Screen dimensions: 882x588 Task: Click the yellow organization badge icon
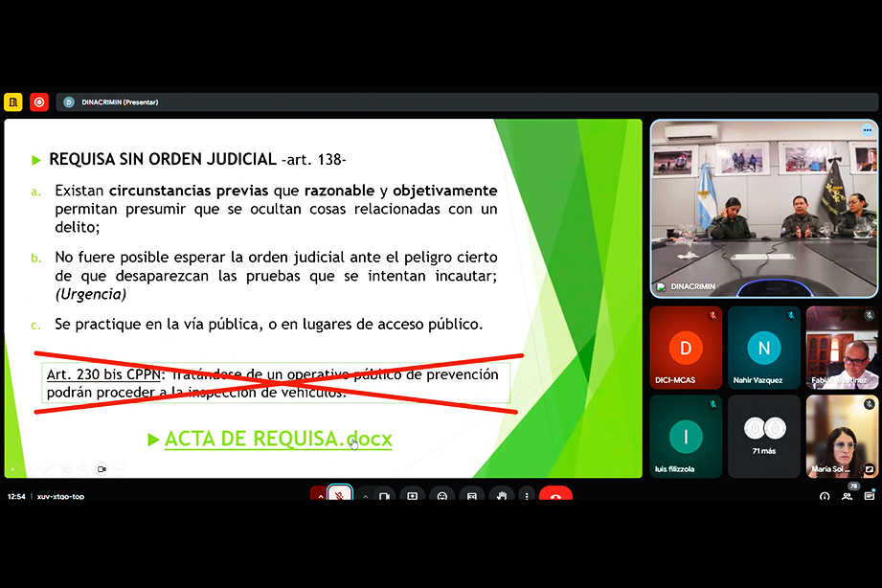[13, 102]
